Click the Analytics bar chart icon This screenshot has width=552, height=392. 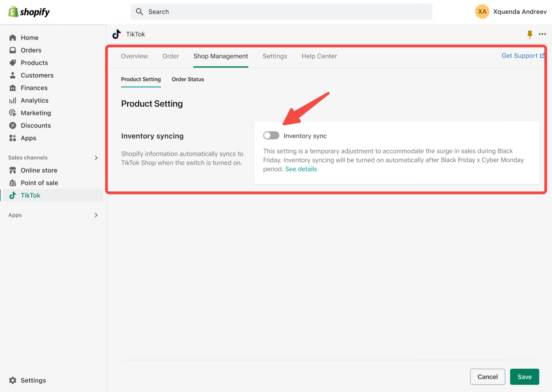coord(13,101)
